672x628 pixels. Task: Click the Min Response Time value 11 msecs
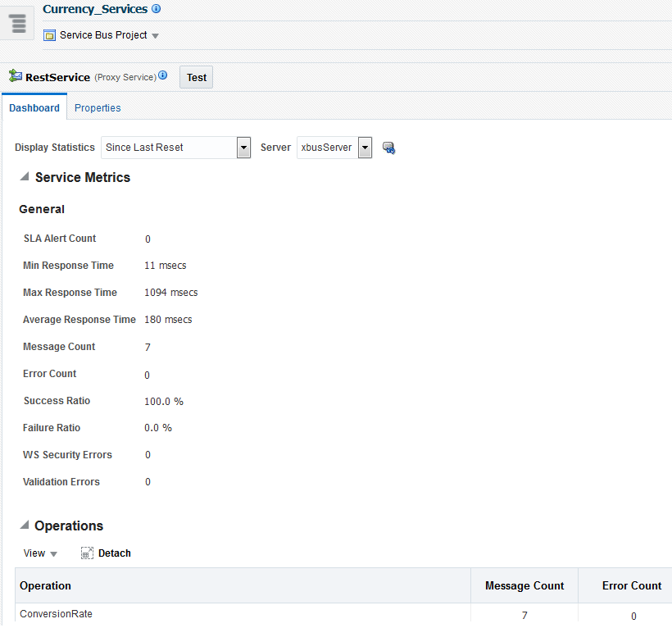165,266
